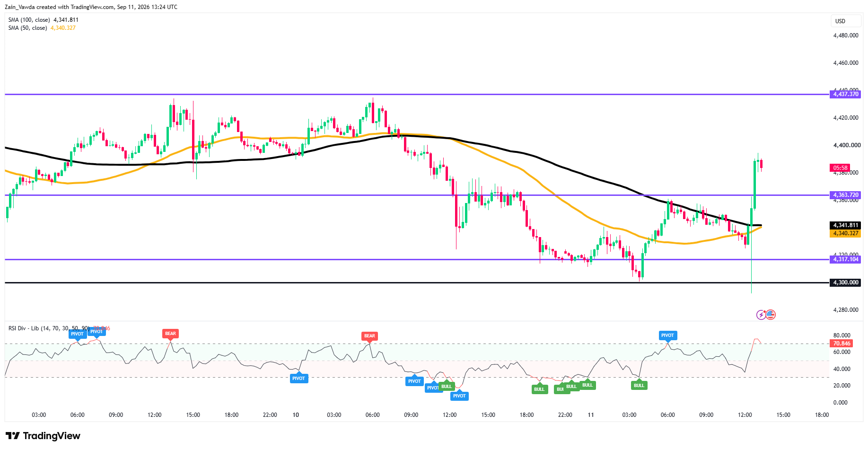Click the header text mentioning Zain_Vawda
Viewport: 868px width, 450px height.
click(x=91, y=7)
